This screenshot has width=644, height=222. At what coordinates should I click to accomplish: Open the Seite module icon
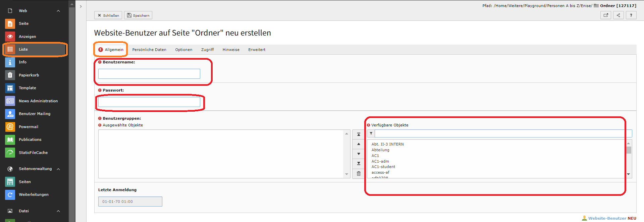point(10,24)
